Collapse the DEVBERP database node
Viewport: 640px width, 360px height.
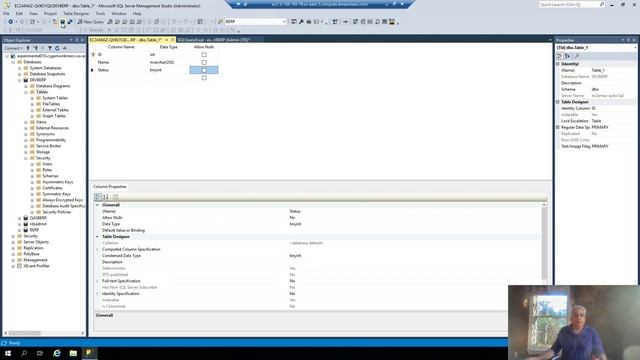20,80
